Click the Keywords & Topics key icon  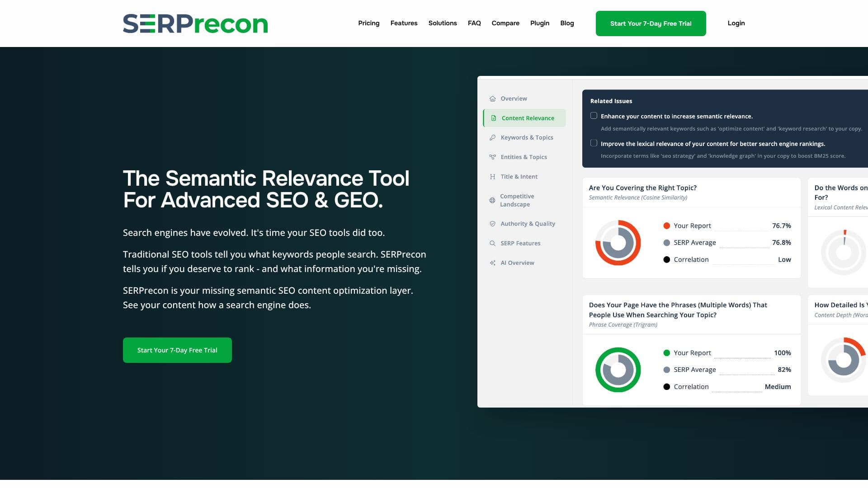coord(492,137)
